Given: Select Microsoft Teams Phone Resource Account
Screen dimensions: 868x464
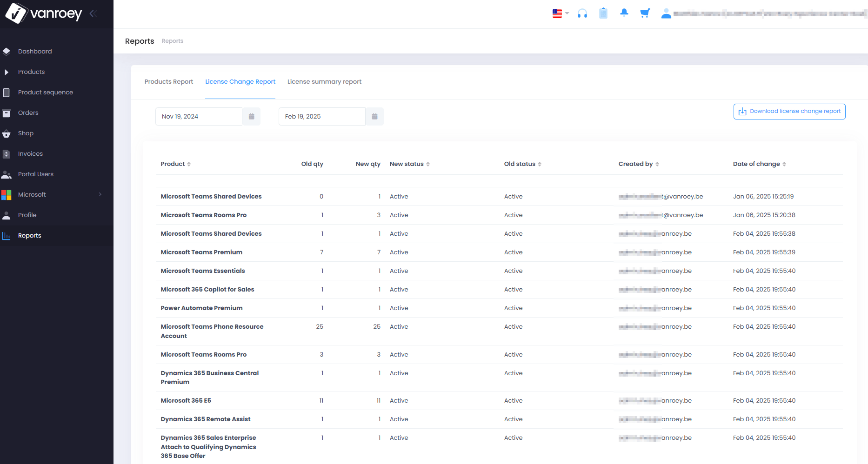Looking at the screenshot, I should pos(212,331).
